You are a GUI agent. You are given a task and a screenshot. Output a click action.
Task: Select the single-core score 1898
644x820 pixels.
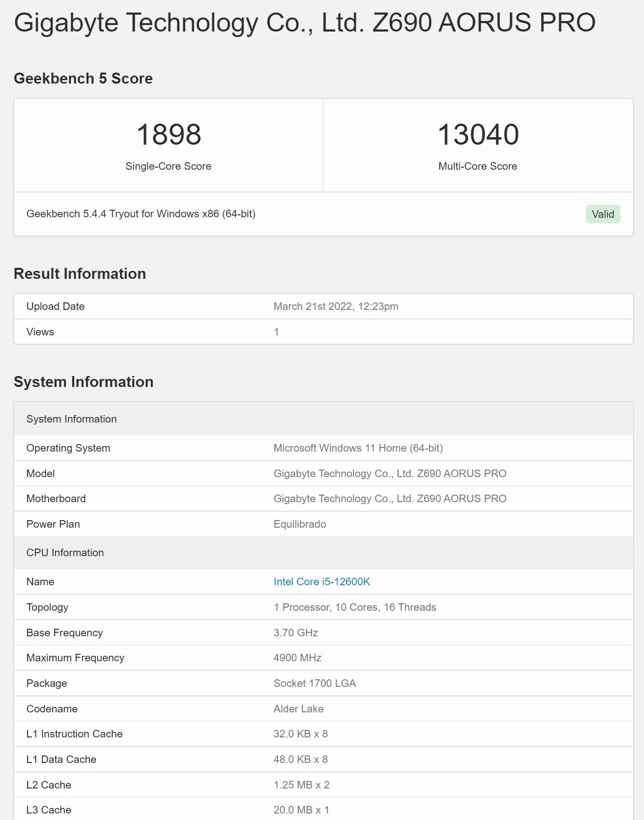(x=169, y=135)
